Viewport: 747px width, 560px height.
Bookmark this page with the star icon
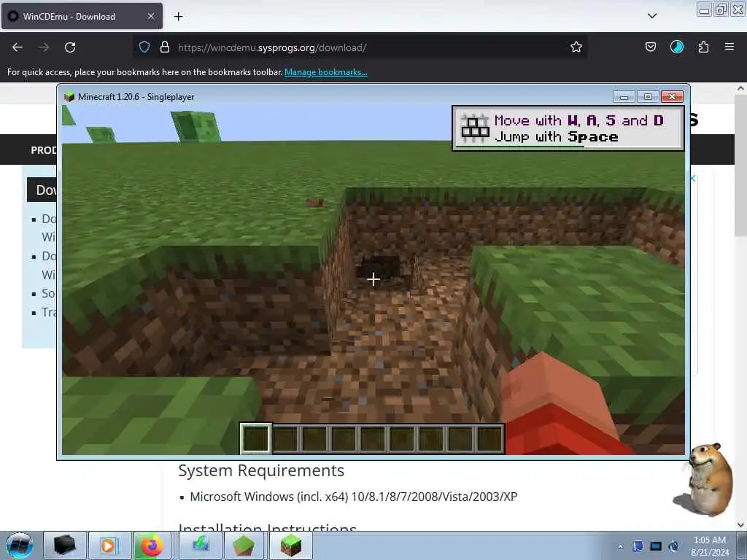pyautogui.click(x=576, y=47)
